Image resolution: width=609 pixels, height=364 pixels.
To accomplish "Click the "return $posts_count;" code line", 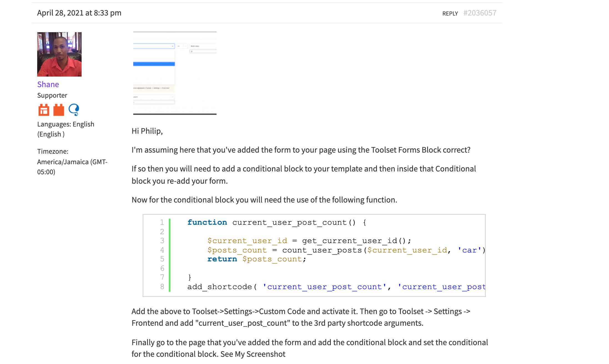I will tap(257, 259).
